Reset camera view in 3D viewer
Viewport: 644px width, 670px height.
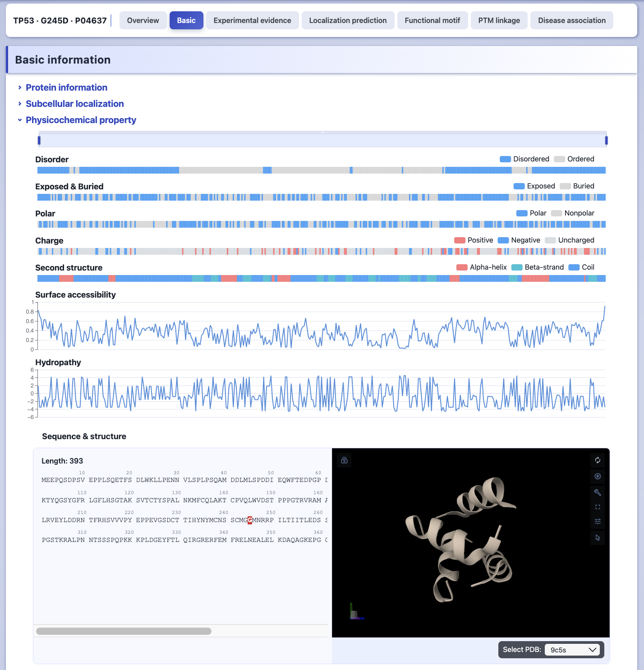pos(598,460)
